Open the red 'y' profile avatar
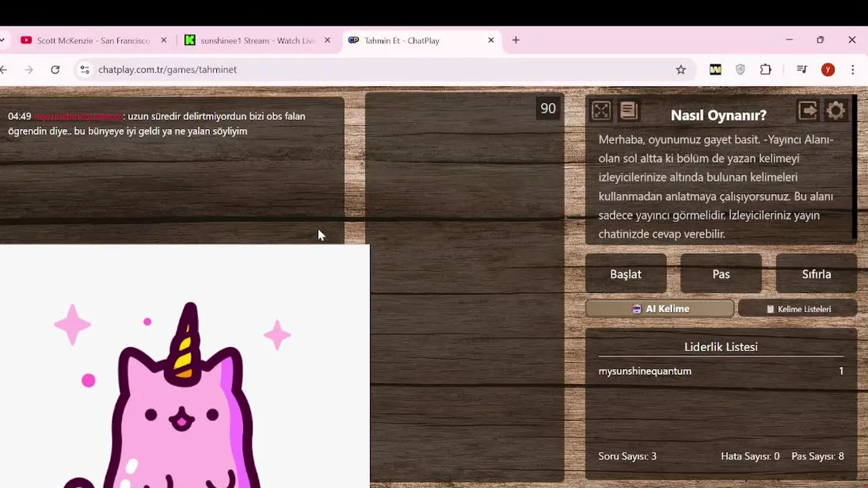Image resolution: width=868 pixels, height=488 pixels. [x=828, y=69]
